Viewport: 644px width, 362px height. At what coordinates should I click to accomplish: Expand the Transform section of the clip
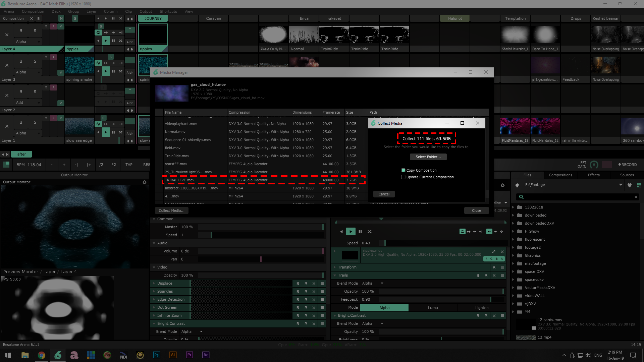tap(335, 267)
